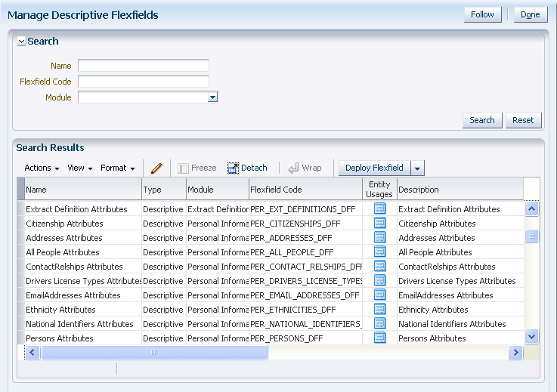557x392 pixels.
Task: Click the Module column header
Action: tap(218, 190)
